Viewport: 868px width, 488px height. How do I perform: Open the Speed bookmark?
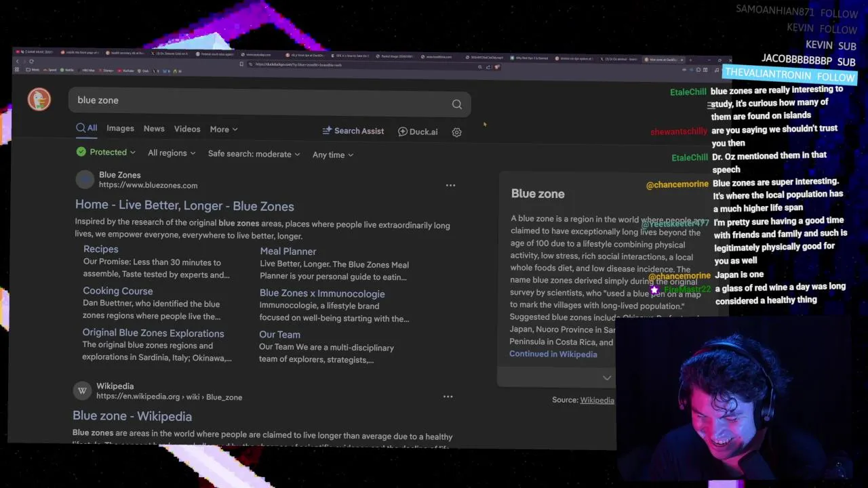tap(50, 70)
